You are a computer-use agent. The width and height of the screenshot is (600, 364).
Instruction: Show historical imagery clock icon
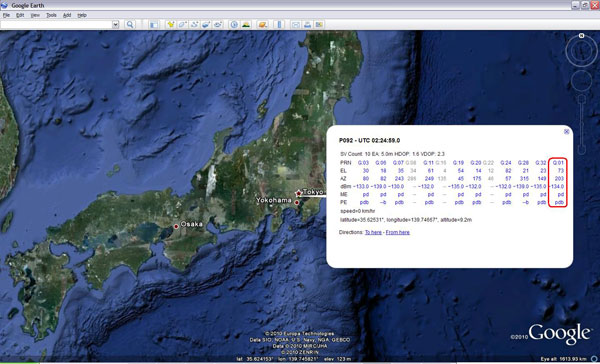(234, 24)
